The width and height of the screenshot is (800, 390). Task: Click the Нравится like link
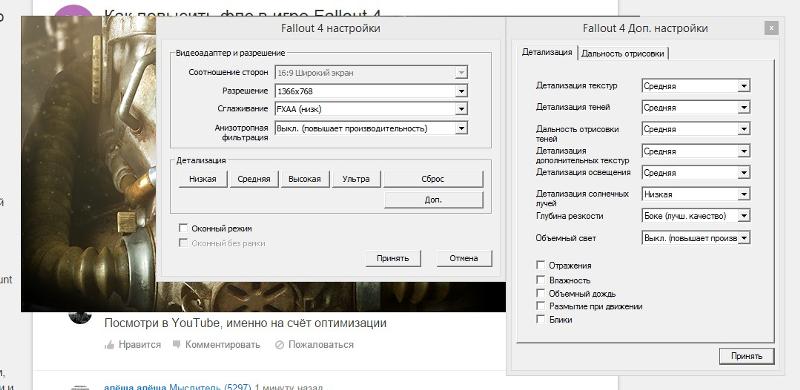tap(139, 345)
